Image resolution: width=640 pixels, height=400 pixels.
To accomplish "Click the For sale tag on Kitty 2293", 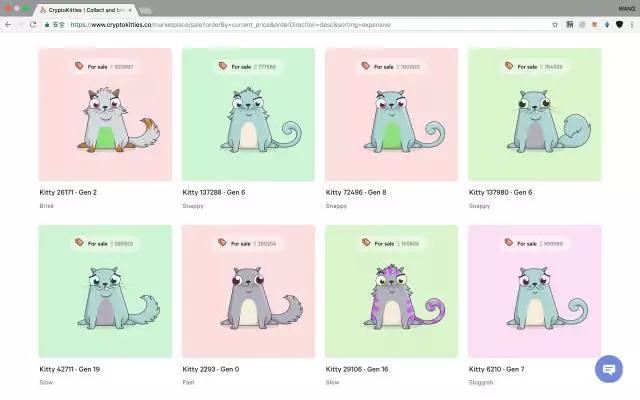I will point(248,243).
